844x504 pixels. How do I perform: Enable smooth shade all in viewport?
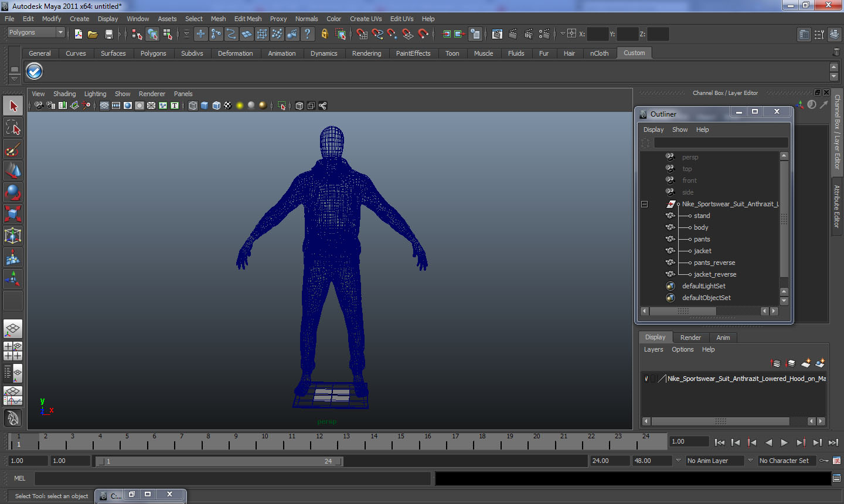click(x=205, y=105)
